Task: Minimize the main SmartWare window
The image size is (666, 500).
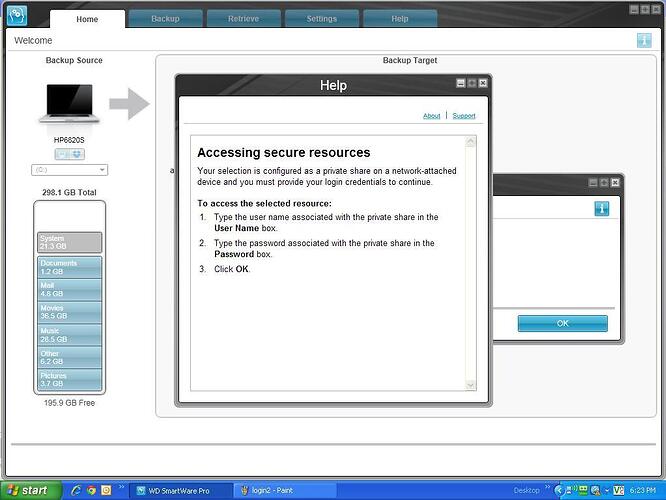Action: 634,9
